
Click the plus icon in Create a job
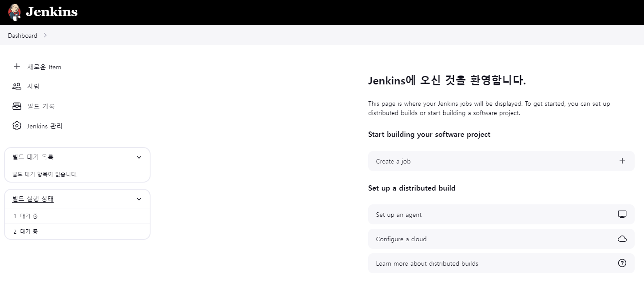(x=622, y=161)
